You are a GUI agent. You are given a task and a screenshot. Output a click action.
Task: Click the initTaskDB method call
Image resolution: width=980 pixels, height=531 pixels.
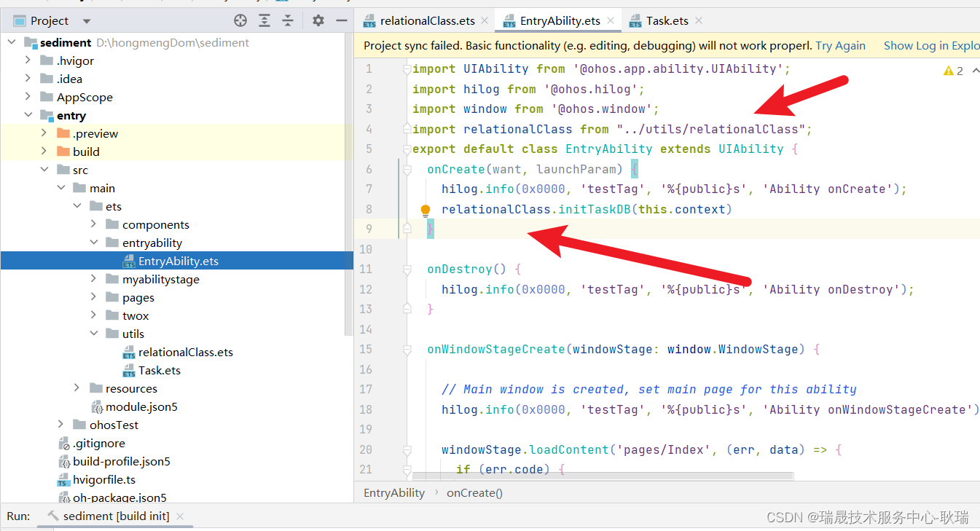point(595,209)
